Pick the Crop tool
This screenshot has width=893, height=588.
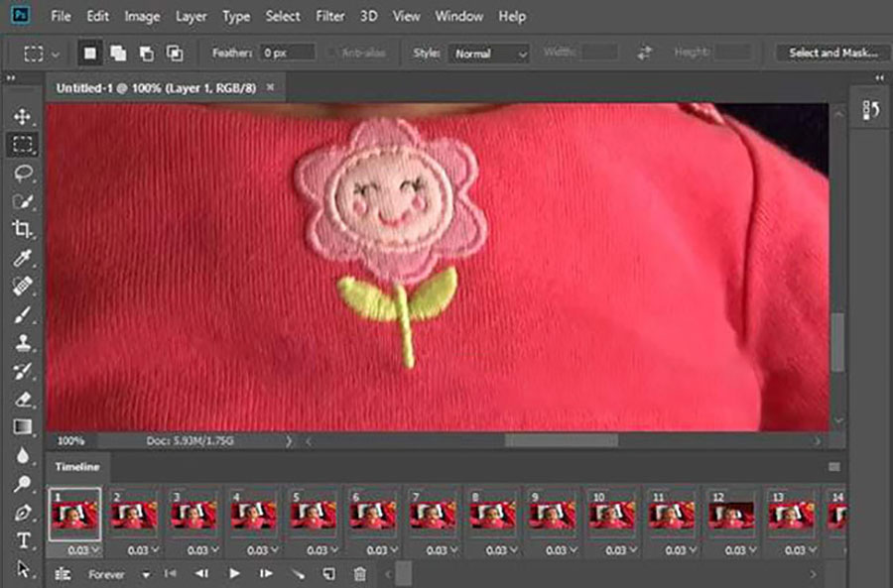[22, 229]
